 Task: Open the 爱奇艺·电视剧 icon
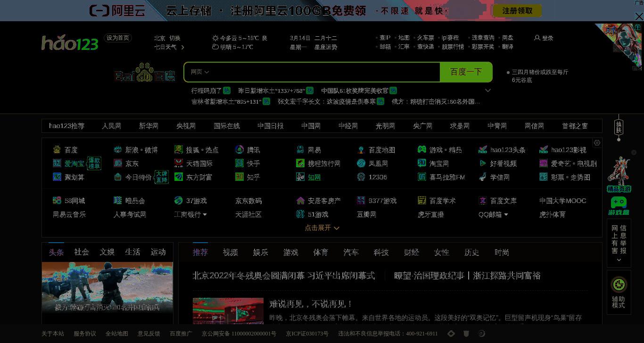[x=544, y=163]
